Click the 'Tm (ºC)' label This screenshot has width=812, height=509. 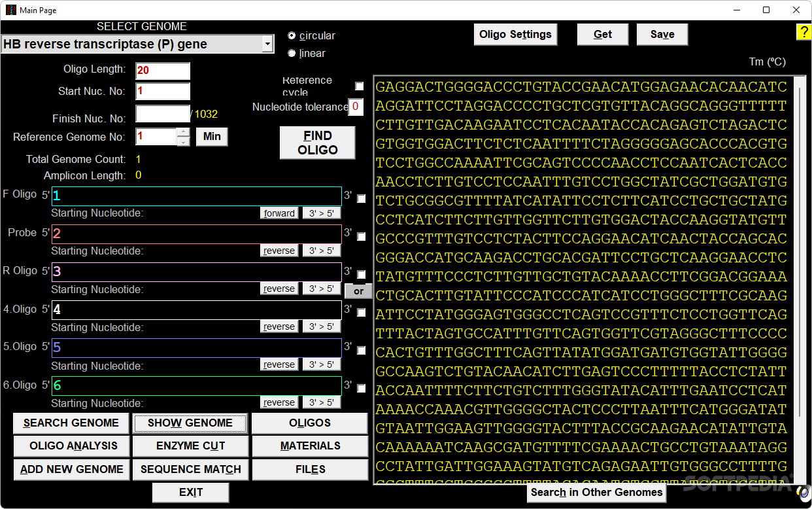pos(767,62)
